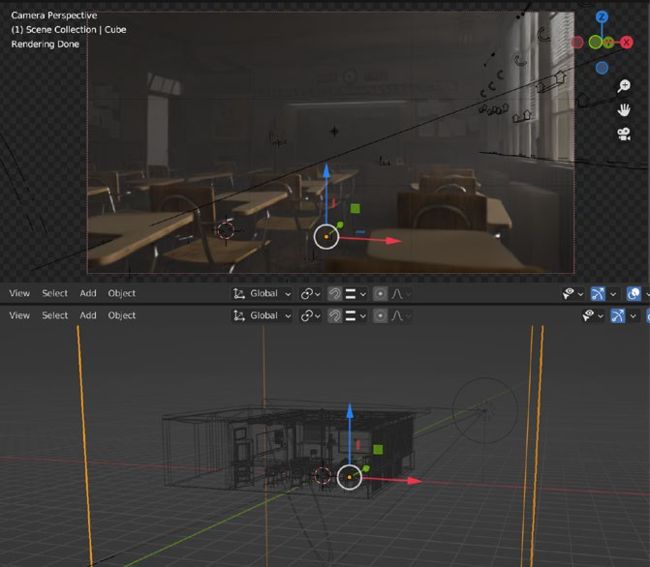Click Select in the upper viewport header
Image resolution: width=650 pixels, height=567 pixels.
pos(55,294)
